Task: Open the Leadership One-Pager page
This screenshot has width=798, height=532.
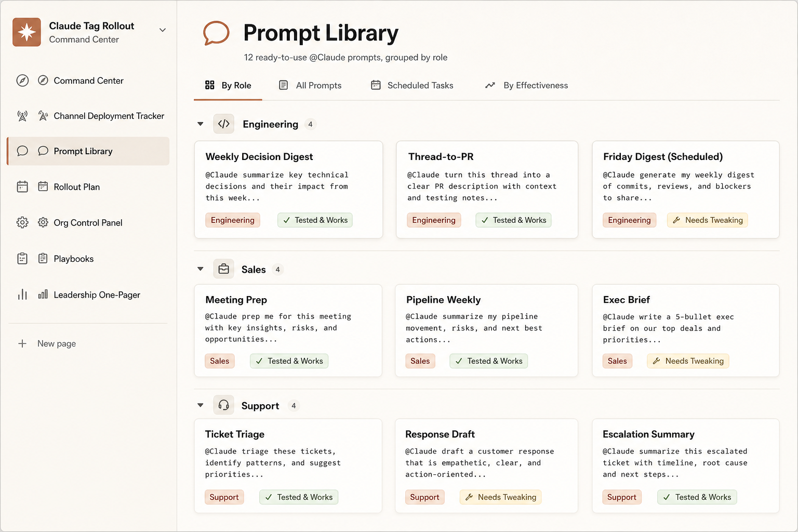Action: click(x=88, y=295)
